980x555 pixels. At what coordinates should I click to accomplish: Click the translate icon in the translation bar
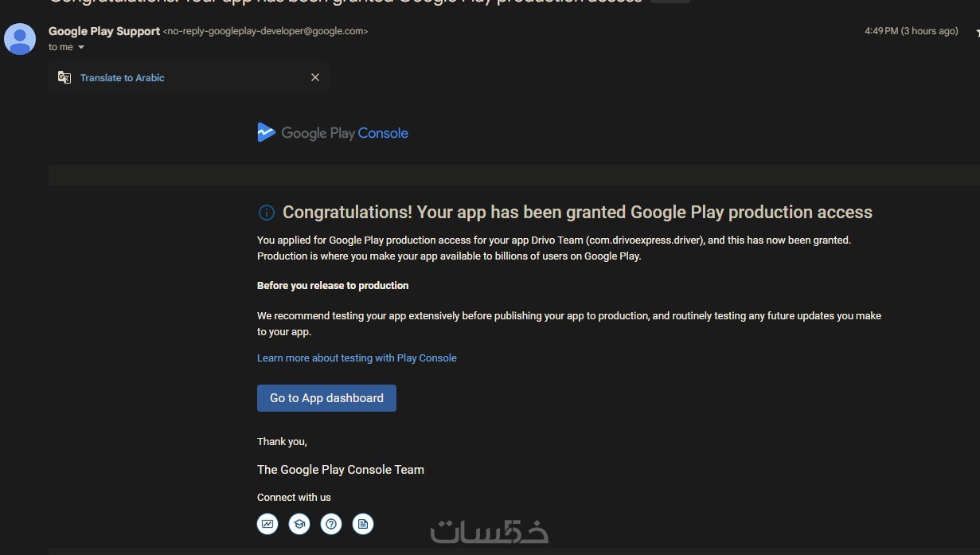tap(64, 77)
